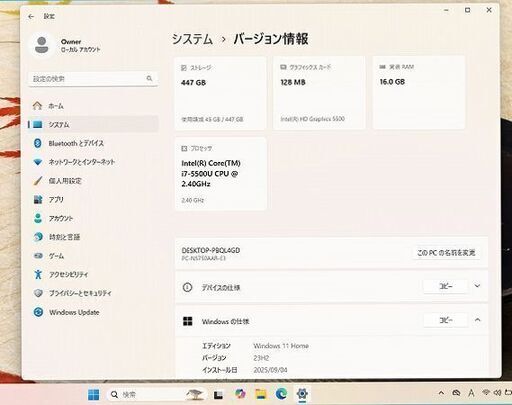Collapse the Windows の仕様 section chevron
This screenshot has height=405, width=512.
(x=477, y=320)
